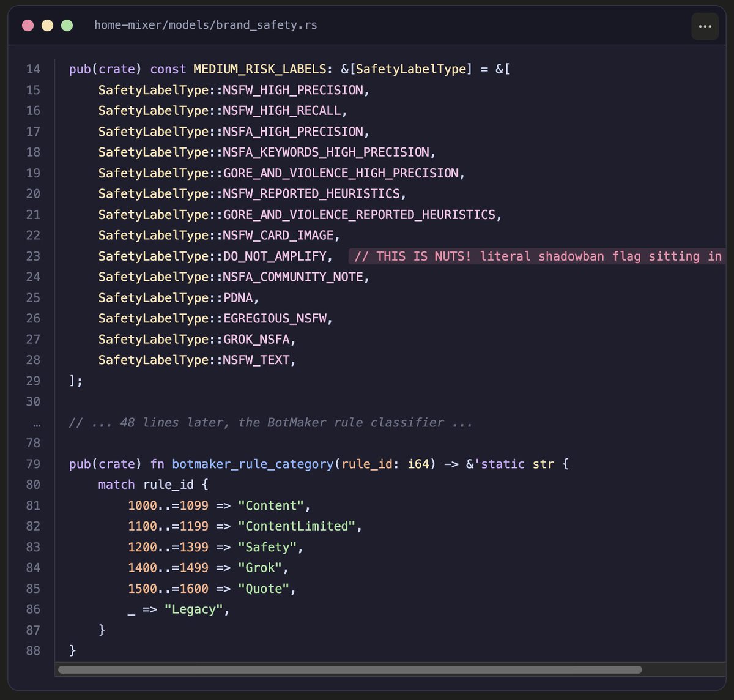Click the horizontal scrollbar thumb below the code
This screenshot has width=734, height=700.
350,669
